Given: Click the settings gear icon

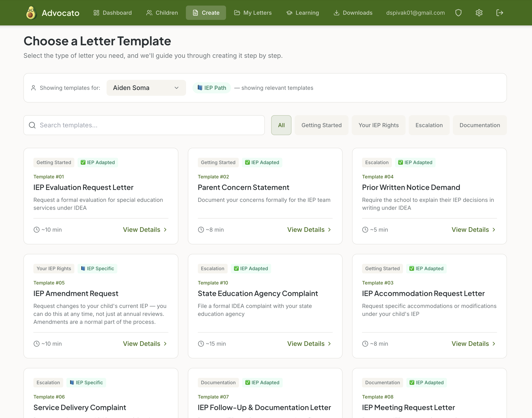Looking at the screenshot, I should (x=479, y=13).
